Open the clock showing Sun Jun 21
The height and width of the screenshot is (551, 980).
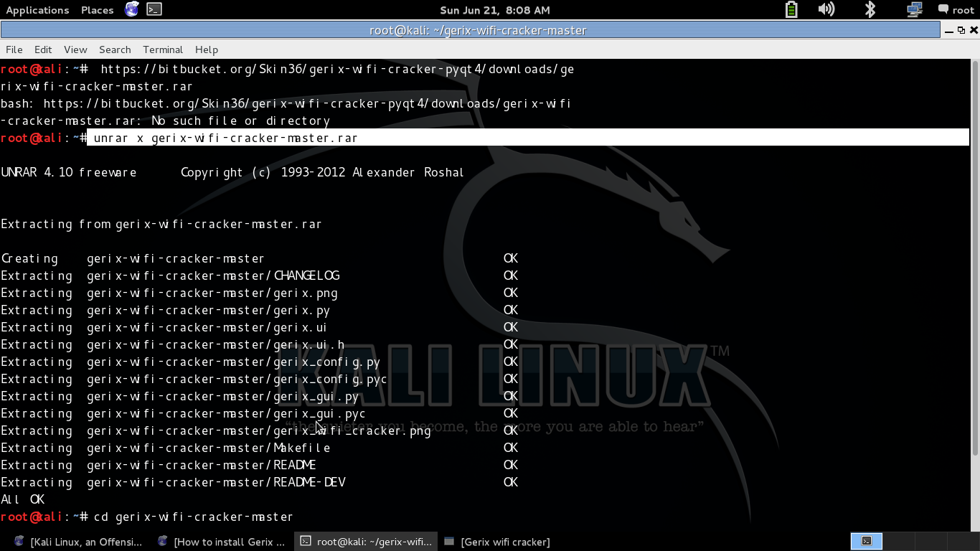coord(495,10)
